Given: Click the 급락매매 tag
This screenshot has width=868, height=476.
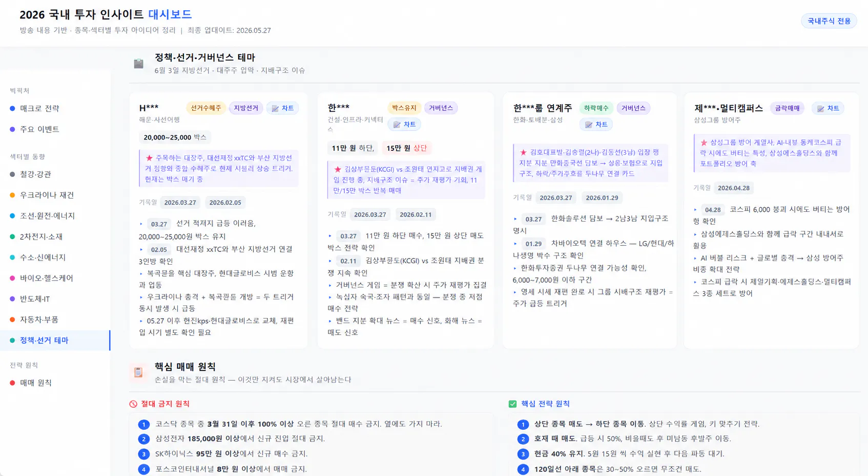Looking at the screenshot, I should [x=787, y=108].
